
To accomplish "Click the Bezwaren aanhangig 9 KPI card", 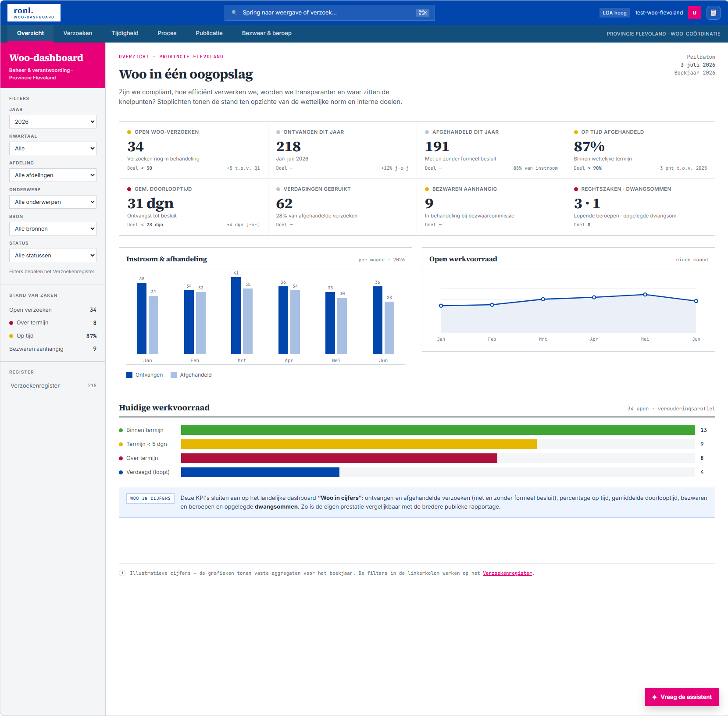I will pyautogui.click(x=491, y=207).
